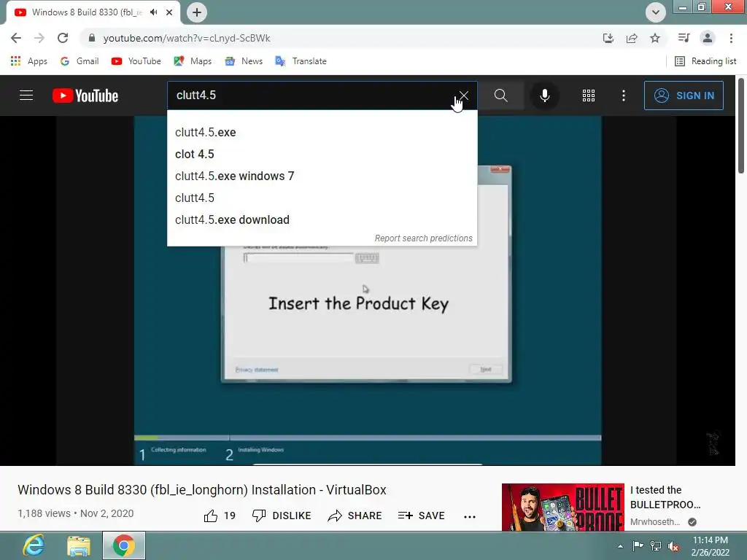Screen dimensions: 747x560
Task: Bookmark this tab with the star
Action: 655,38
